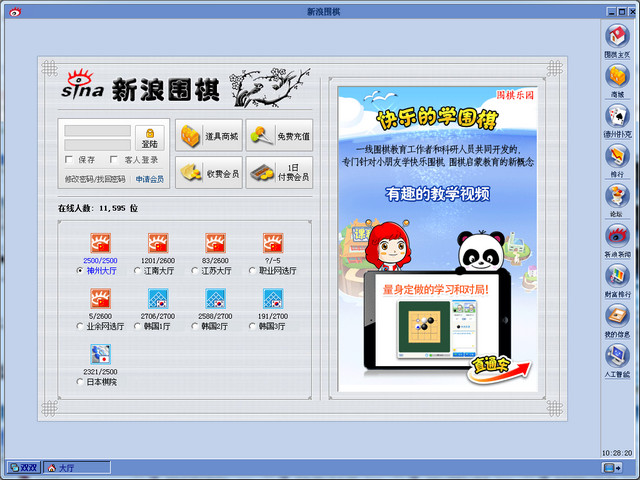Viewport: 640px width, 480px height.
Task: Select the 韩国2厅 radio button
Action: point(195,326)
